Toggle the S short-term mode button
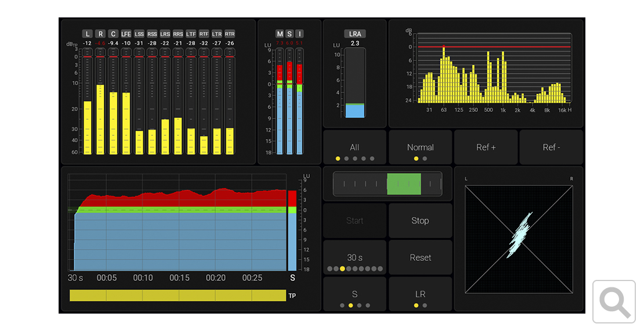The width and height of the screenshot is (644, 331). pos(354,294)
